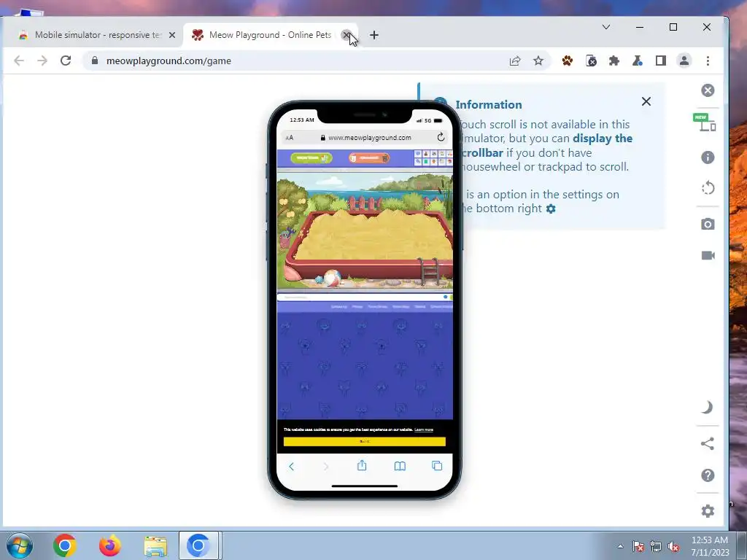The height and width of the screenshot is (560, 747).
Task: Tap green button in game header
Action: pos(311,157)
